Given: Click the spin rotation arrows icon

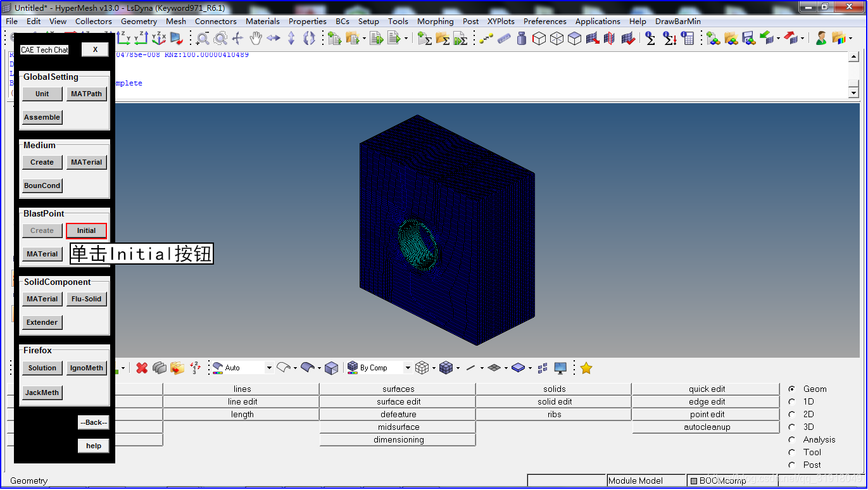Looking at the screenshot, I should tap(309, 39).
